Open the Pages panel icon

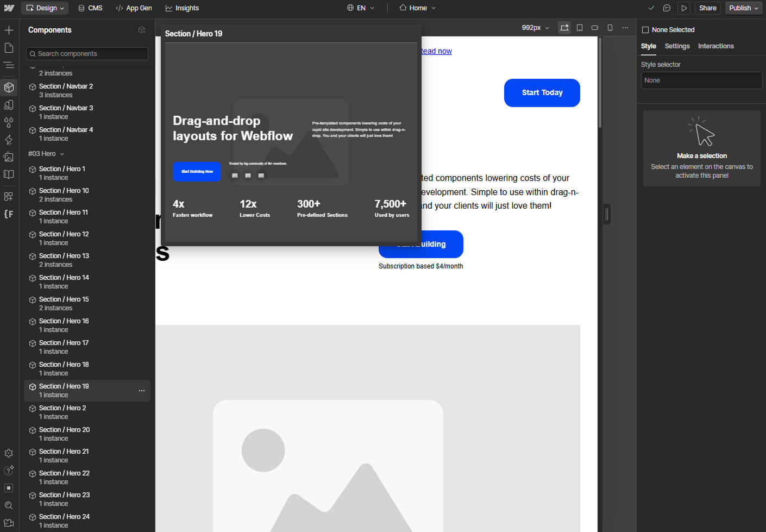tap(9, 48)
